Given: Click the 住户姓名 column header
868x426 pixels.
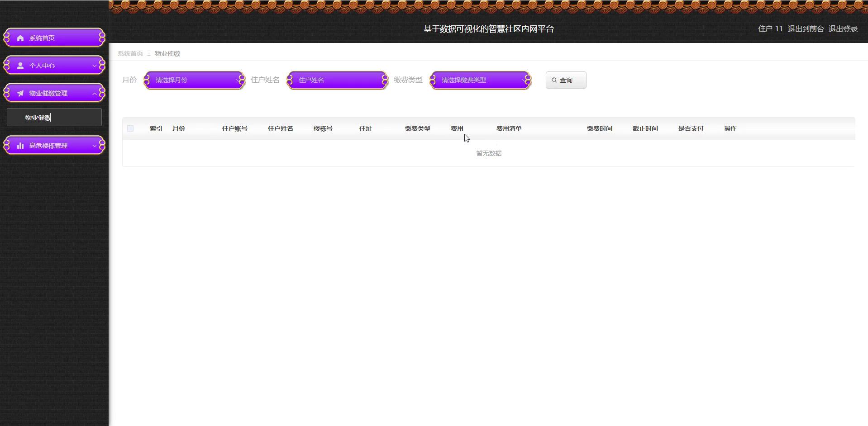Looking at the screenshot, I should coord(281,128).
